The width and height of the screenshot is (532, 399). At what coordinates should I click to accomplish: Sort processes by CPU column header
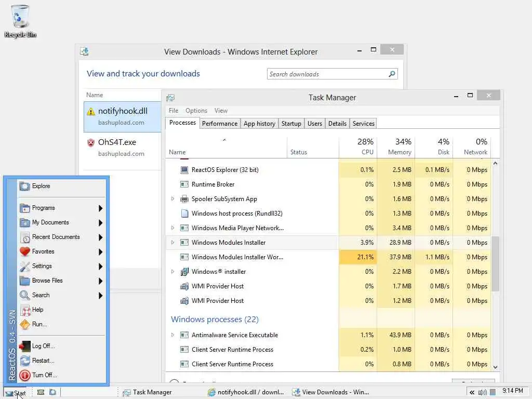[x=357, y=147]
